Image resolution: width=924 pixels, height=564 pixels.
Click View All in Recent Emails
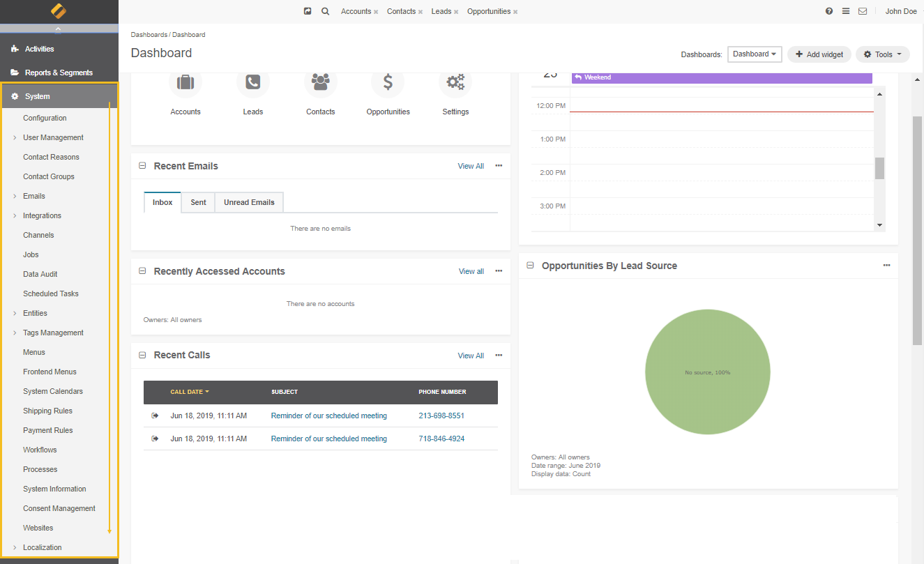[471, 166]
